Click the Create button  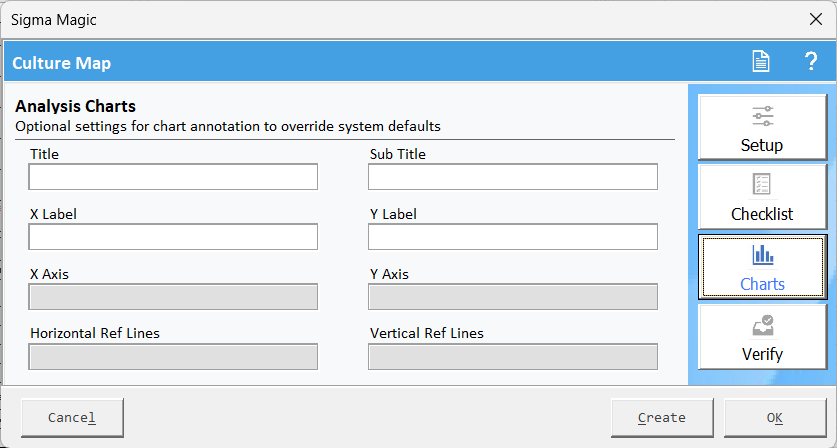pyautogui.click(x=662, y=418)
